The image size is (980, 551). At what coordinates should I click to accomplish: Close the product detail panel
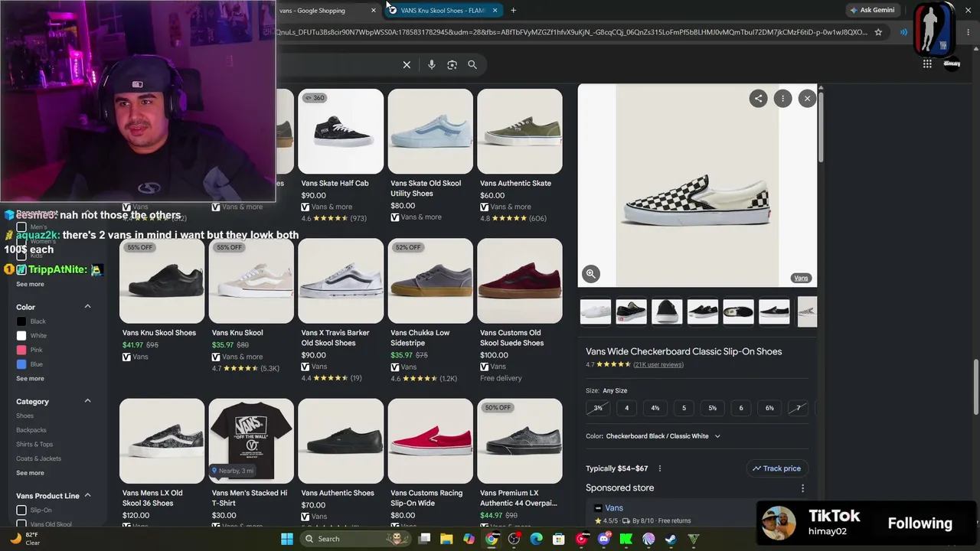(x=807, y=98)
